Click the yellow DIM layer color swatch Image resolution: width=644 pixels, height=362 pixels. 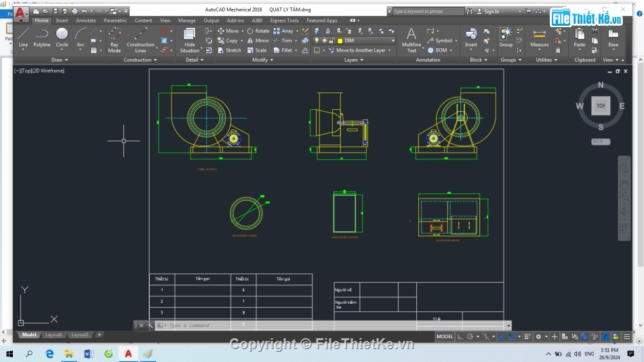click(x=340, y=41)
